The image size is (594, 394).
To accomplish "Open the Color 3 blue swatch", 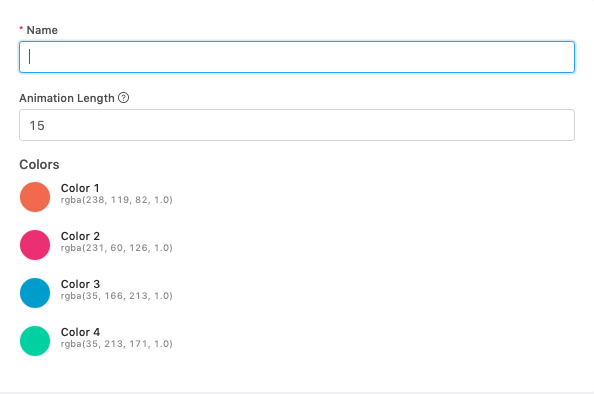I will click(35, 293).
